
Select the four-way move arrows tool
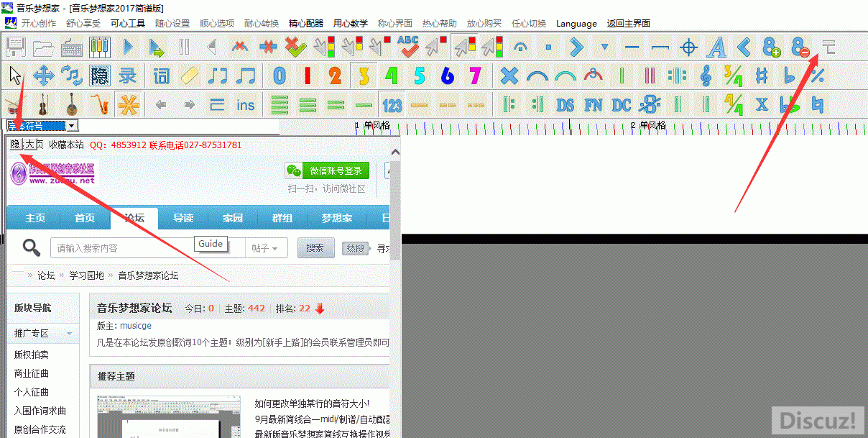(x=44, y=76)
